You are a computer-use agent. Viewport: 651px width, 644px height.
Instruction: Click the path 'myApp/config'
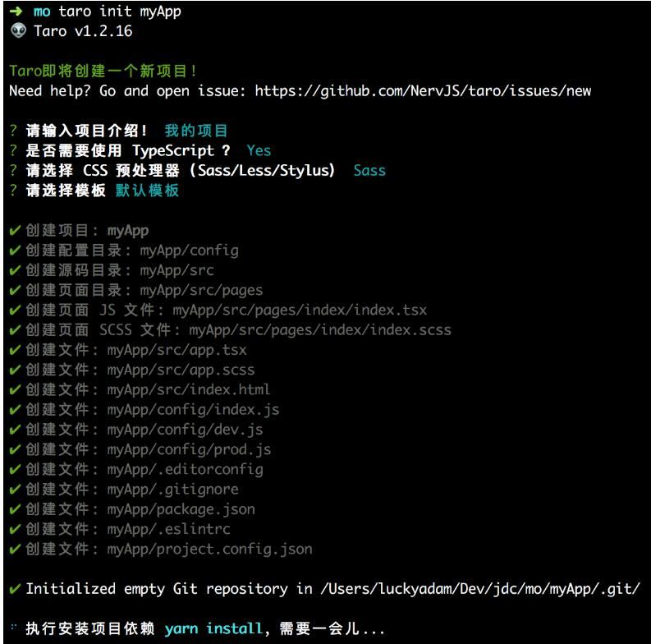[190, 251]
